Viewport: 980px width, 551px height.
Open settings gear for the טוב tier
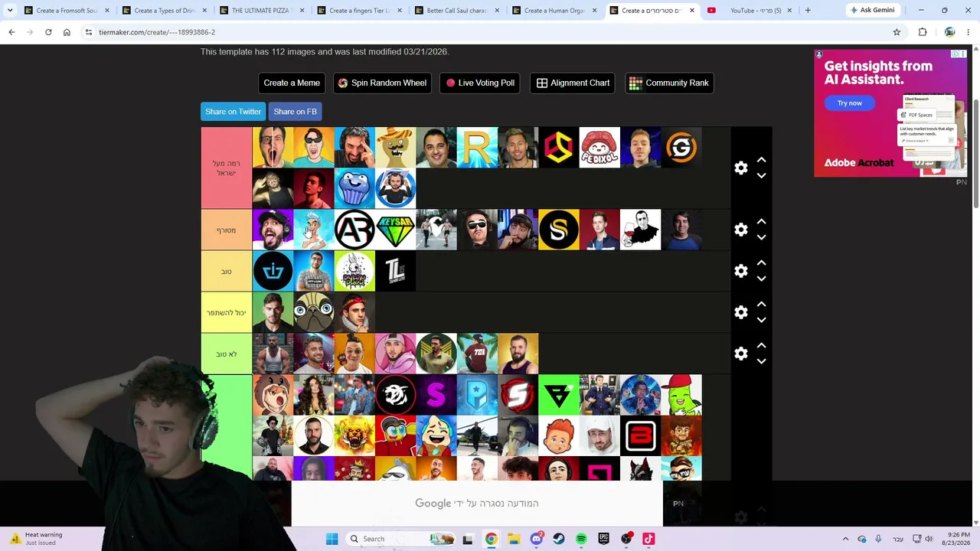(740, 271)
